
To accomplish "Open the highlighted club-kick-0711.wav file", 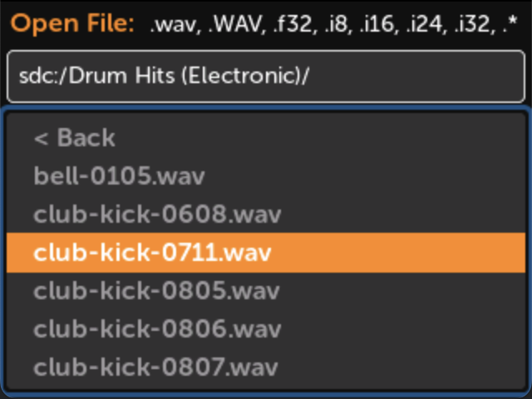I will pyautogui.click(x=266, y=253).
